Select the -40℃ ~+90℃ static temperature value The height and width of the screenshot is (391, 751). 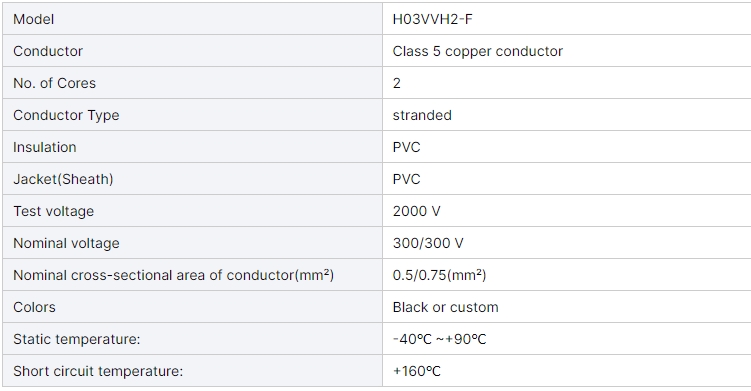click(x=439, y=339)
